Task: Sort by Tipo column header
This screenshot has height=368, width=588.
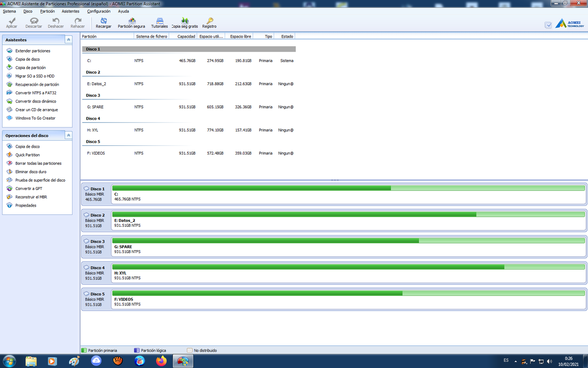Action: pos(264,36)
